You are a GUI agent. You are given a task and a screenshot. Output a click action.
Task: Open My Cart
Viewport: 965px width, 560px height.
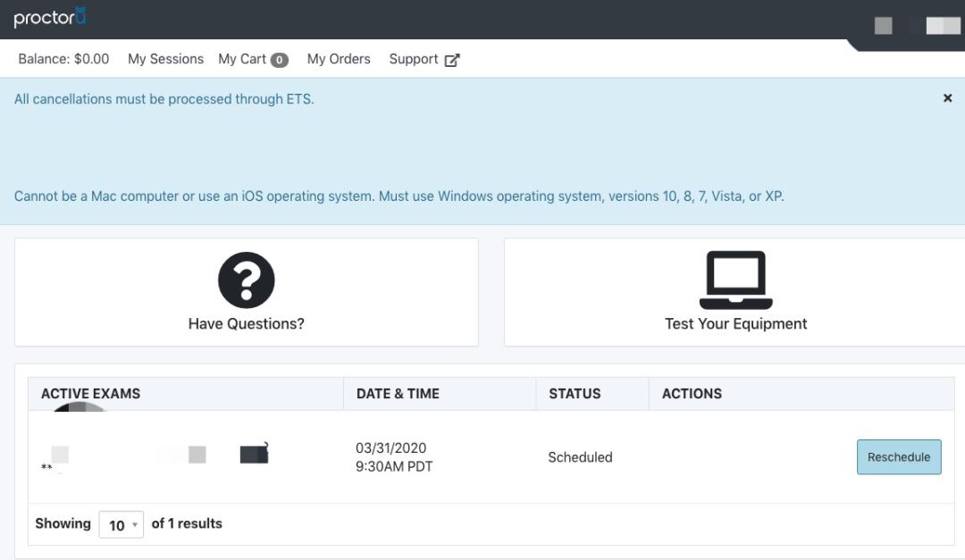point(242,59)
